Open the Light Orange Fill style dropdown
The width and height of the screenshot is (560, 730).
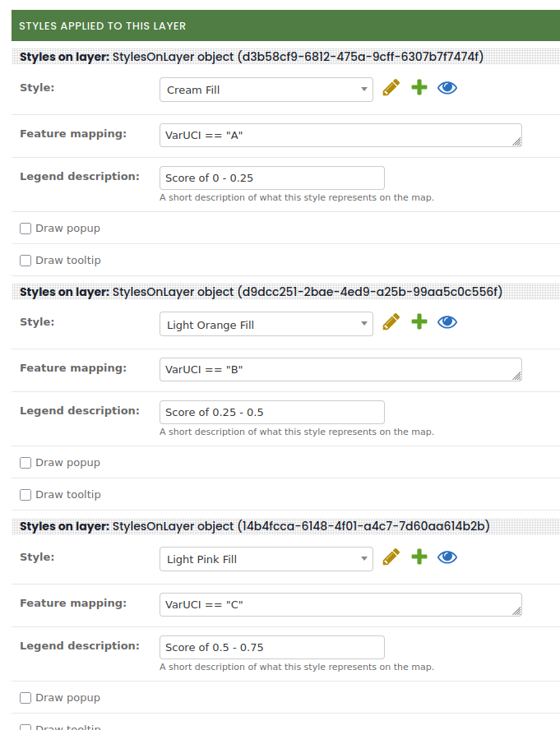coord(266,325)
